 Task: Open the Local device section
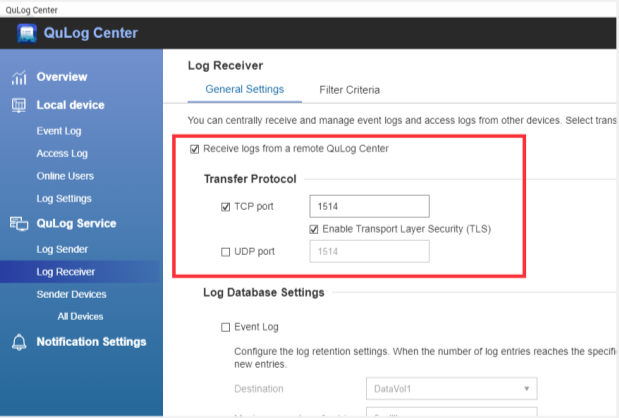pyautogui.click(x=70, y=105)
